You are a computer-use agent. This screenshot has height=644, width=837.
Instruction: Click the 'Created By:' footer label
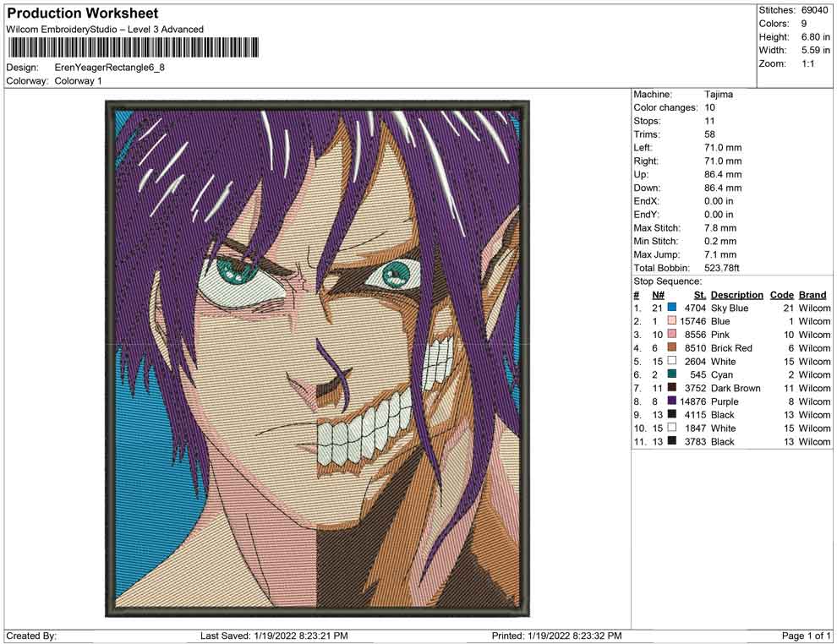click(x=31, y=636)
